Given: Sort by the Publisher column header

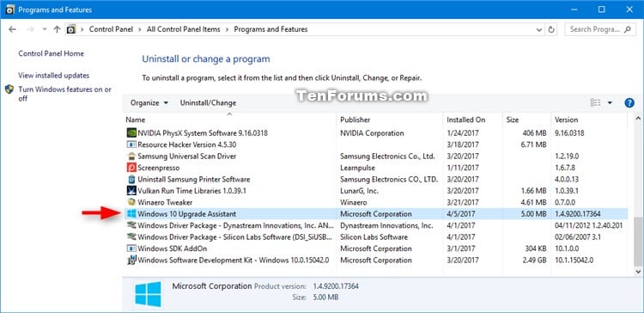Looking at the screenshot, I should 389,120.
